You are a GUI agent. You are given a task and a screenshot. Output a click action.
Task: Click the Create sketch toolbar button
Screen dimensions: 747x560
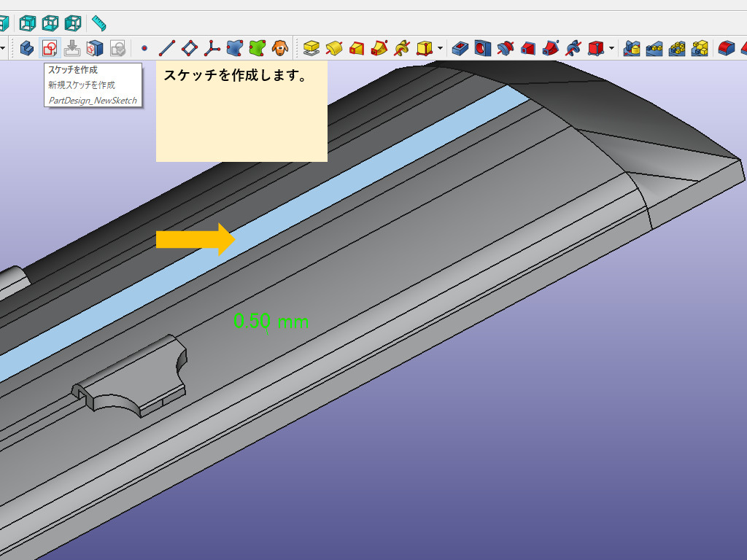(x=49, y=49)
